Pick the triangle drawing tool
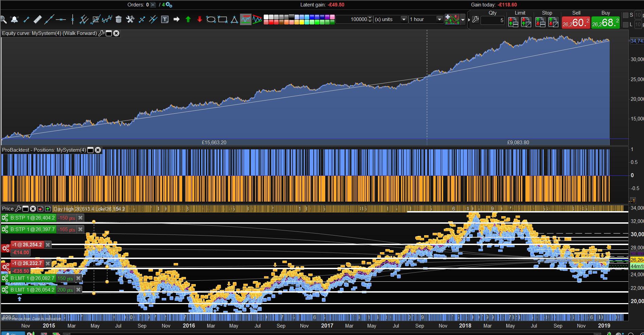644x335 pixels. [234, 19]
